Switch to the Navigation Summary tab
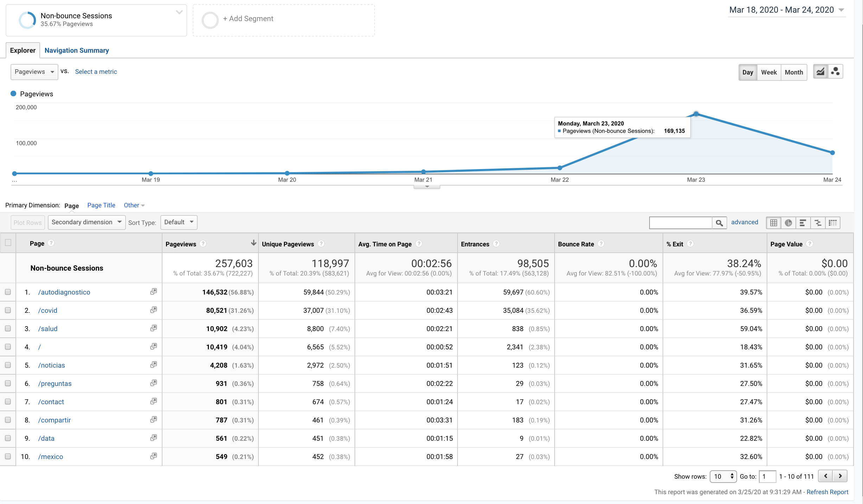 77,50
